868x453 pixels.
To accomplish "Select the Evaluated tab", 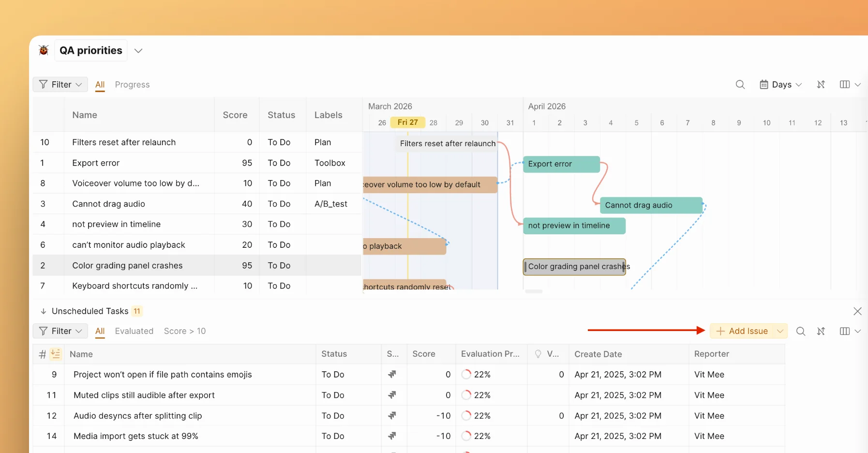I will (x=134, y=331).
